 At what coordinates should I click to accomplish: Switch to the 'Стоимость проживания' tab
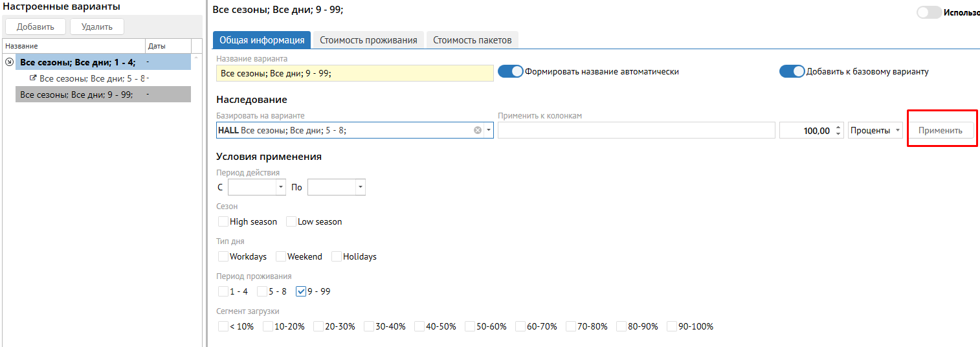point(368,40)
